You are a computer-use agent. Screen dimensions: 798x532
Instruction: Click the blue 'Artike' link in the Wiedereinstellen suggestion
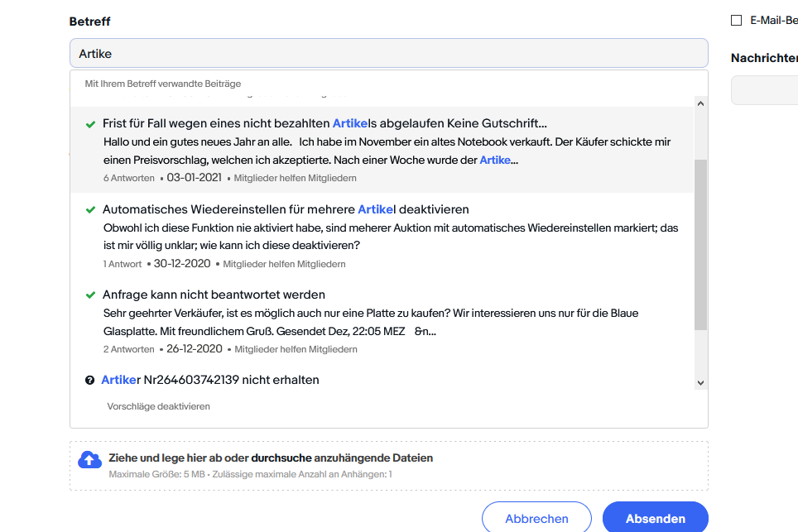pos(375,208)
